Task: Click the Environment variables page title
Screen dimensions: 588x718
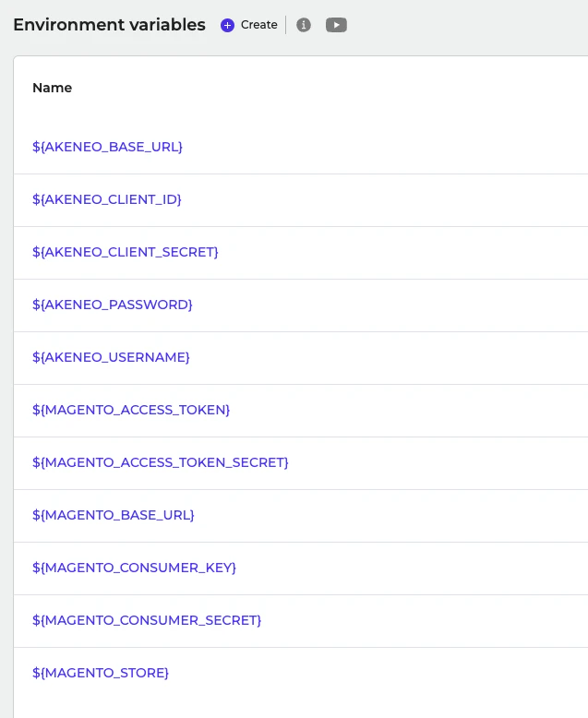Action: click(110, 25)
